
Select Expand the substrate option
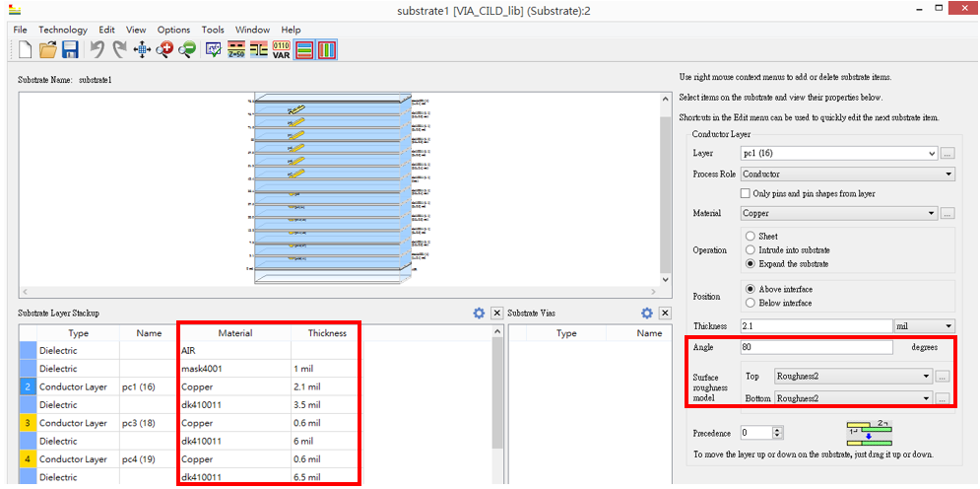(x=750, y=264)
